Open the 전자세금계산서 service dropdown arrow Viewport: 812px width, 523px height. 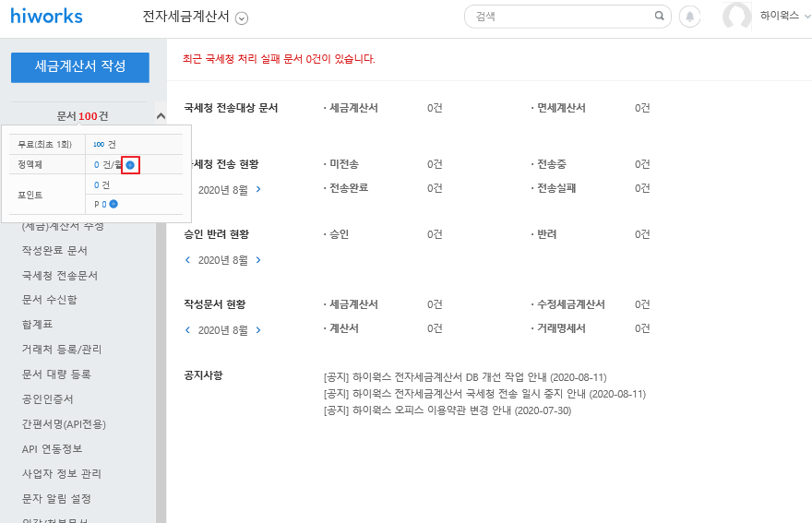tap(242, 18)
